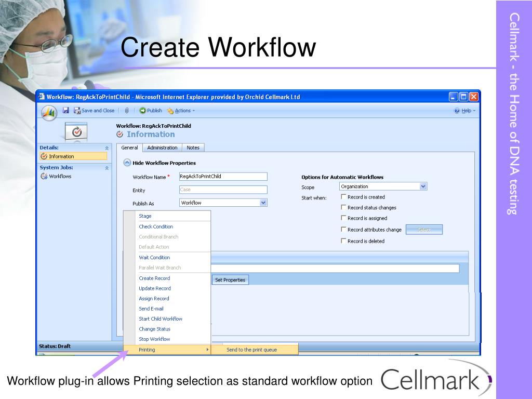The width and height of the screenshot is (532, 399).
Task: Click the Entity field showing Case
Action: coord(223,190)
